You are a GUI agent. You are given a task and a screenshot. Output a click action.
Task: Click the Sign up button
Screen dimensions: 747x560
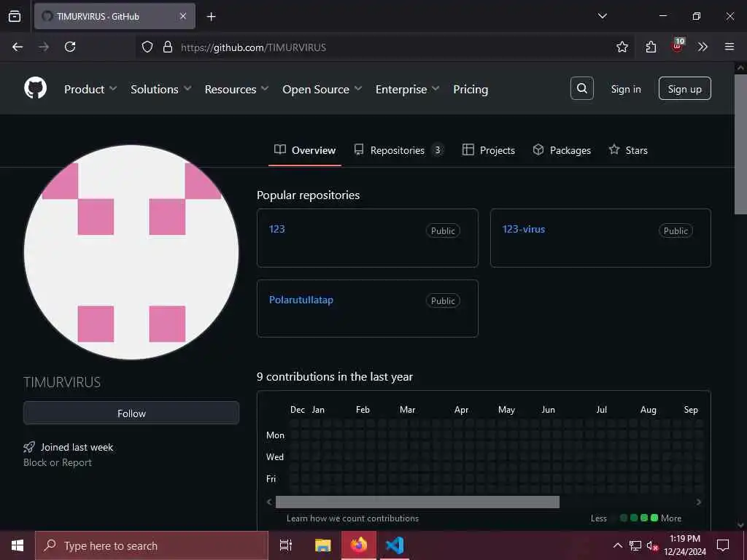(x=684, y=88)
